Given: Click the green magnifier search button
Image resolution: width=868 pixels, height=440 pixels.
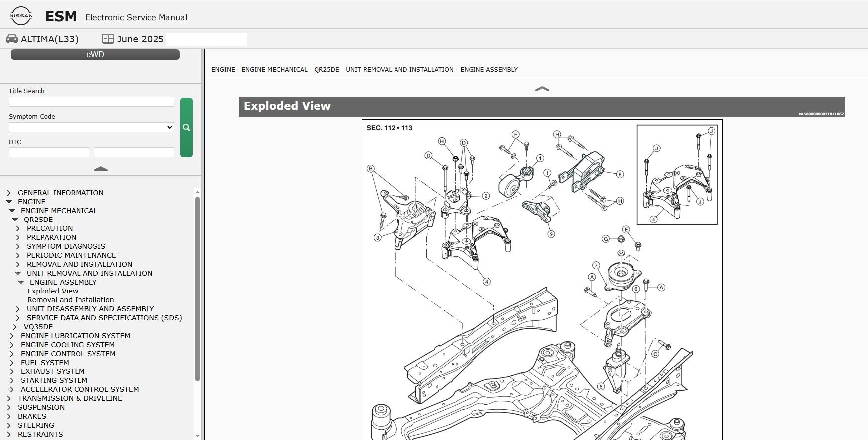Looking at the screenshot, I should (x=186, y=128).
